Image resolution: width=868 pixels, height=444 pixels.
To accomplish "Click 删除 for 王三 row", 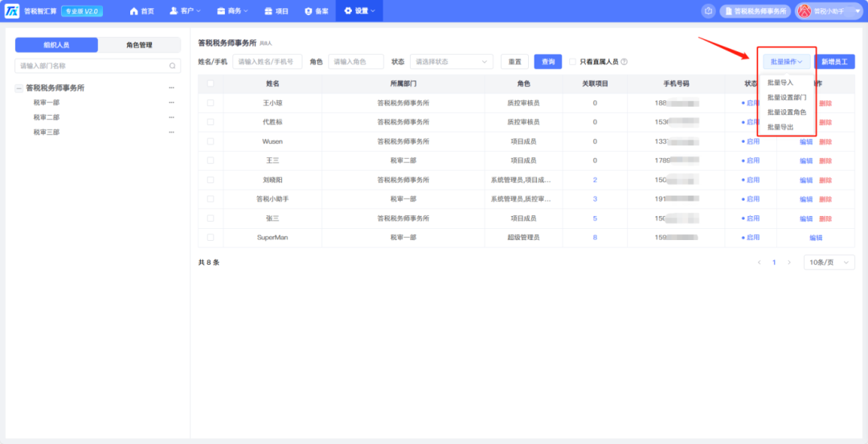I will [825, 161].
